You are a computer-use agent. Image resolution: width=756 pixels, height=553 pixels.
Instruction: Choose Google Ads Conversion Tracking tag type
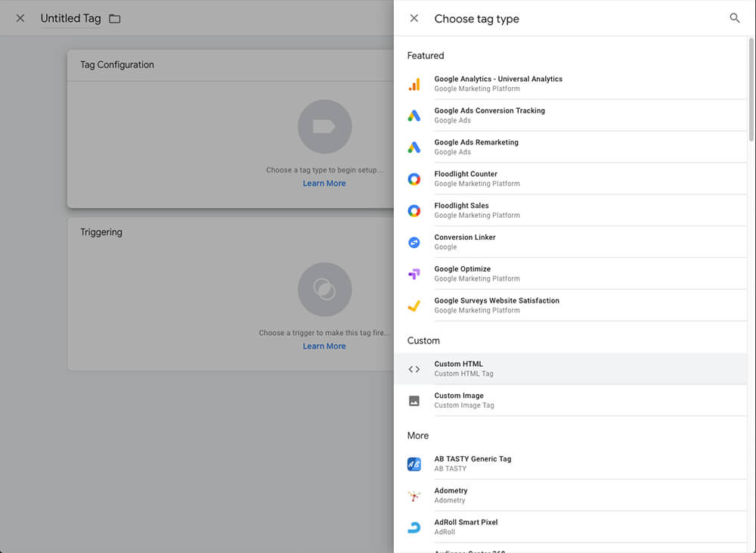coord(571,115)
